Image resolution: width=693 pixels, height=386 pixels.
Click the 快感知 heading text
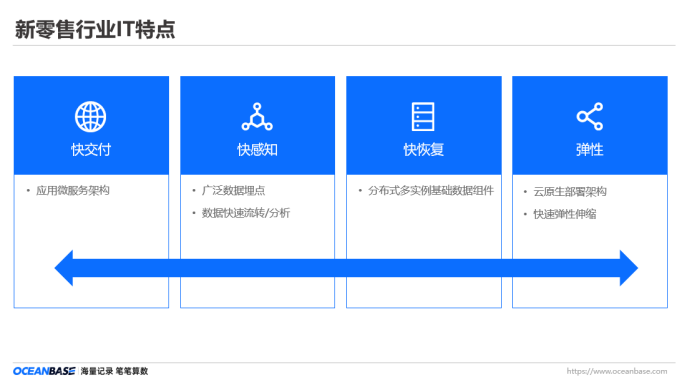(x=257, y=149)
